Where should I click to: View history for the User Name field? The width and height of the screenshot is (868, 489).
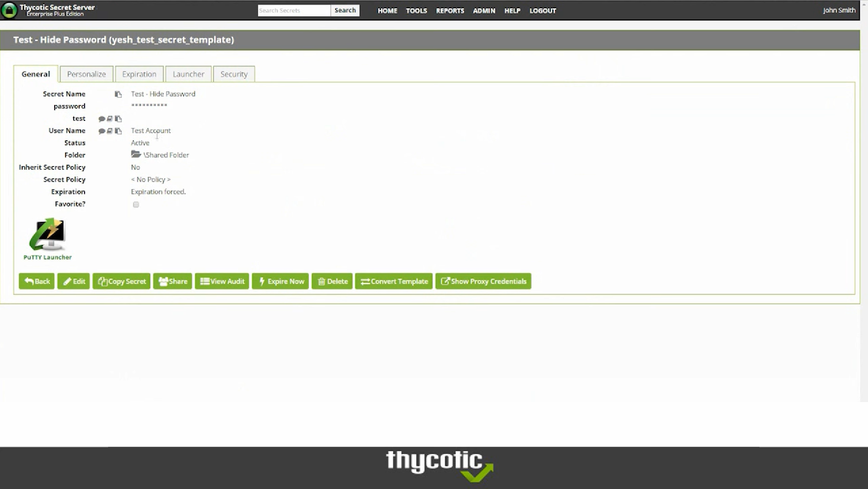[109, 131]
